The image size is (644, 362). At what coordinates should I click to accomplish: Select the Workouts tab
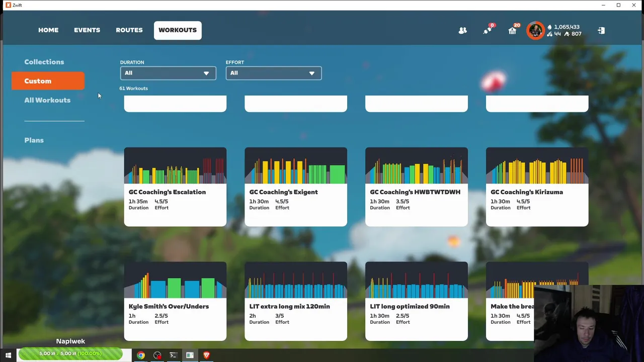click(178, 30)
